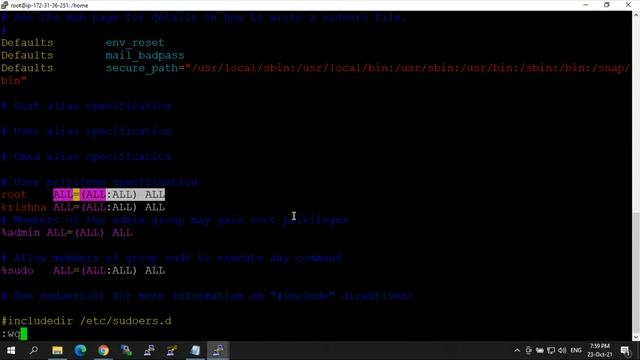Show hidden system tray icons
This screenshot has height=360, width=640.
[517, 350]
